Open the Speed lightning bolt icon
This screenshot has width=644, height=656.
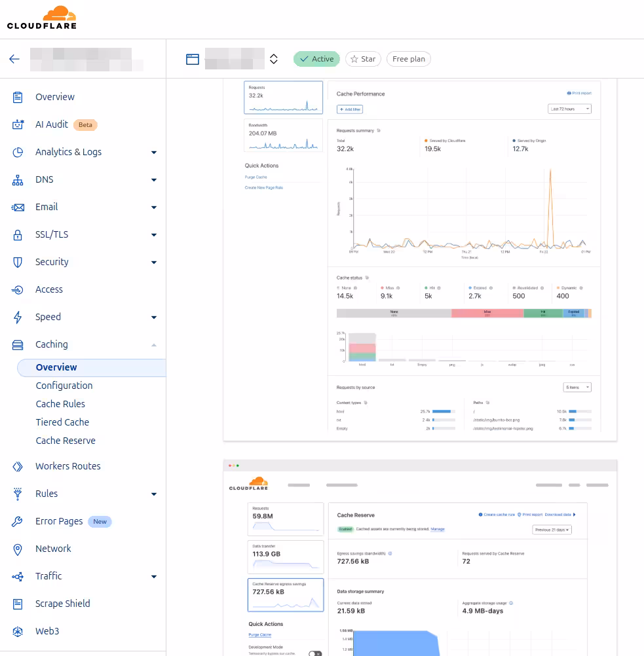tap(19, 317)
